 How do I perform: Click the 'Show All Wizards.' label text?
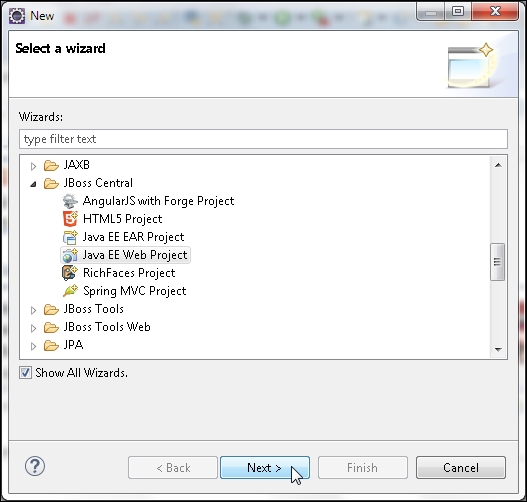point(81,373)
